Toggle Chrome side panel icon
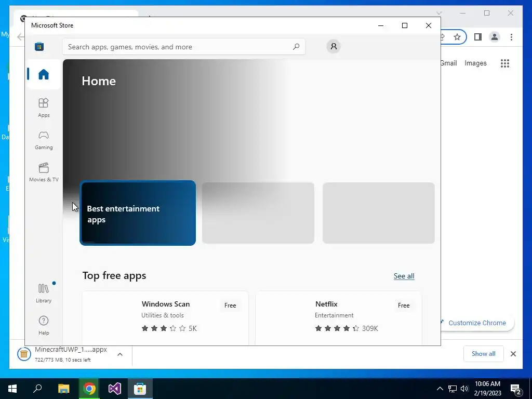This screenshot has height=399, width=532. (x=478, y=37)
